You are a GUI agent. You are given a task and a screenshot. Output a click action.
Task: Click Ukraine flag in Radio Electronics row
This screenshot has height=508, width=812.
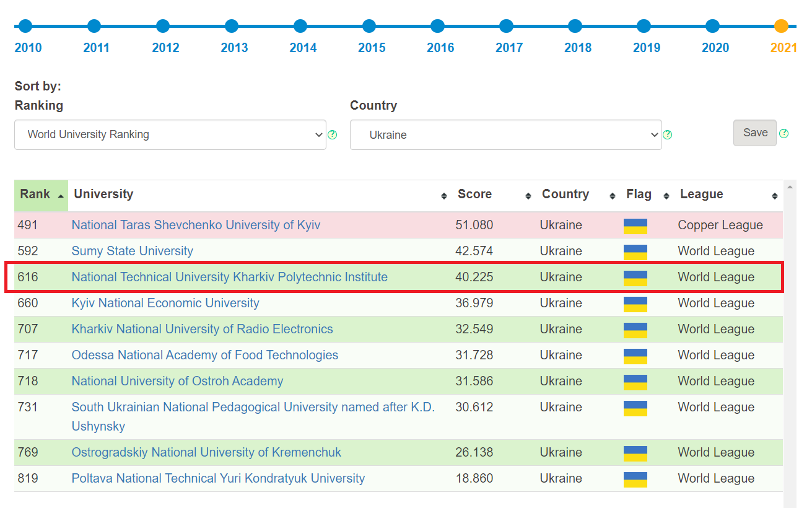(635, 330)
